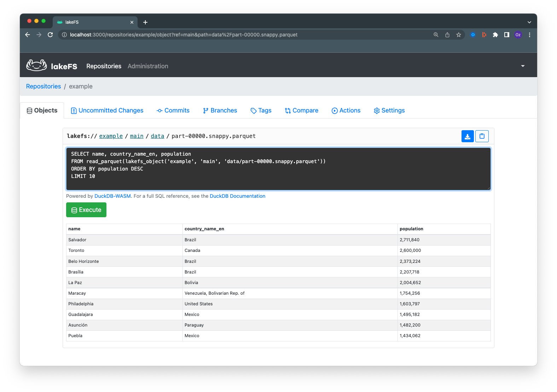
Task: Select the Puebla cell
Action: tap(124, 336)
